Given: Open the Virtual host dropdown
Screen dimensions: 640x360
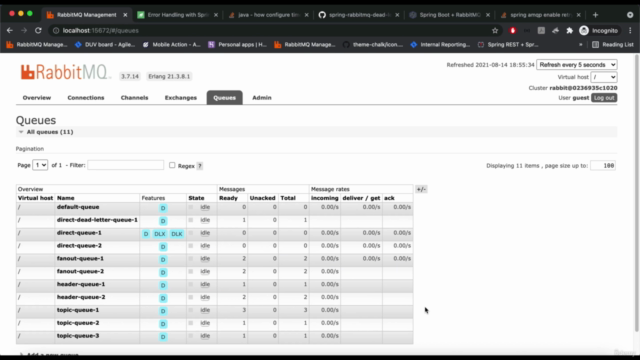Looking at the screenshot, I should click(x=604, y=77).
